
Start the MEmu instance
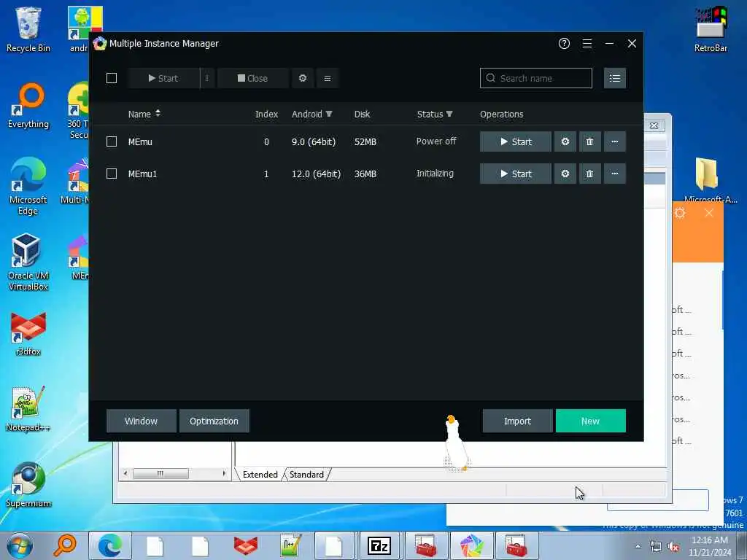pos(516,141)
